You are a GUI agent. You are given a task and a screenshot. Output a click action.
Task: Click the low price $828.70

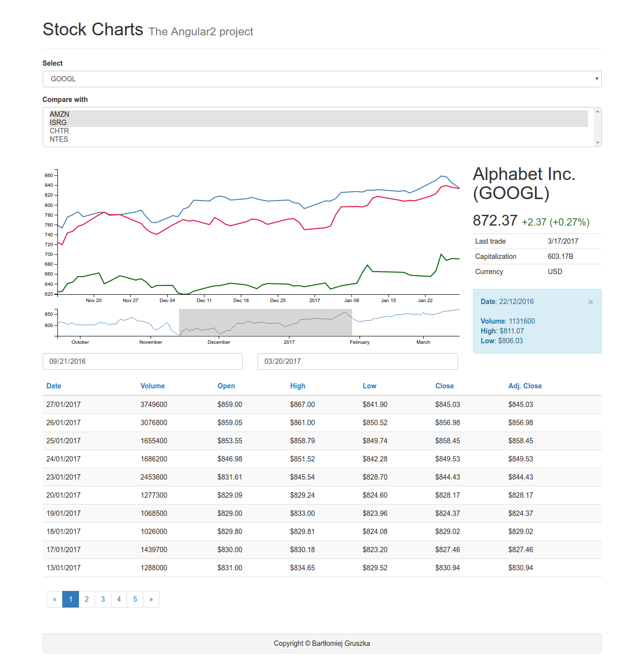click(375, 477)
